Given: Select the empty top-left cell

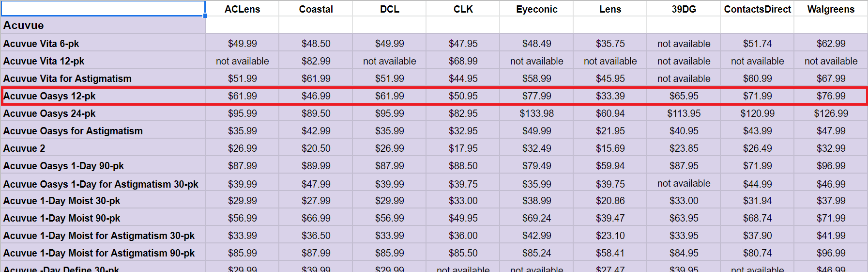Looking at the screenshot, I should click(x=103, y=8).
